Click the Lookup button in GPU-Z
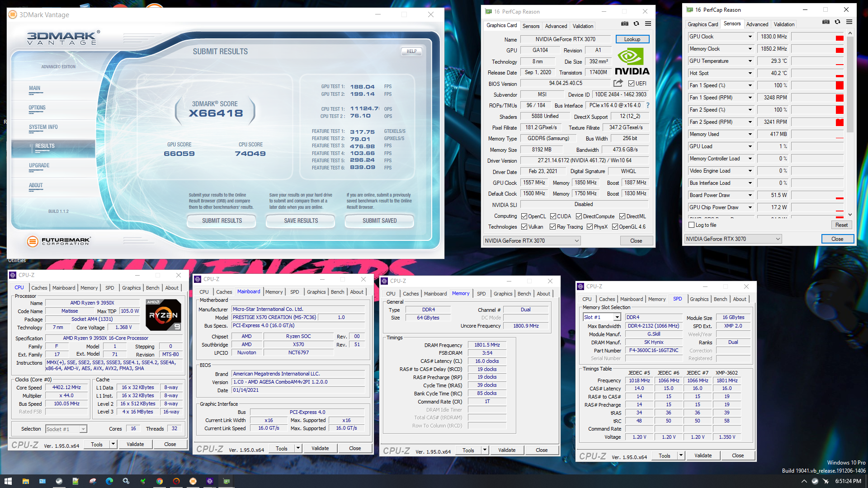This screenshot has height=488, width=868. tap(632, 39)
